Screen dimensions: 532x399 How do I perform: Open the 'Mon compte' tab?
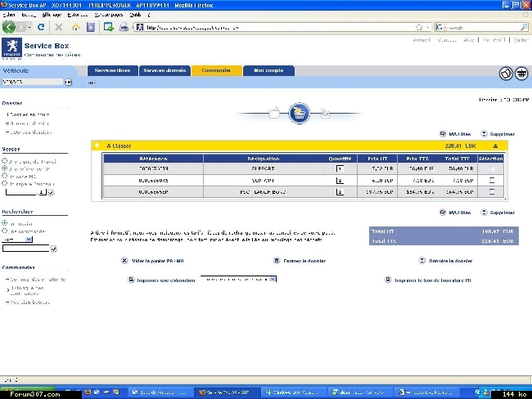click(268, 70)
